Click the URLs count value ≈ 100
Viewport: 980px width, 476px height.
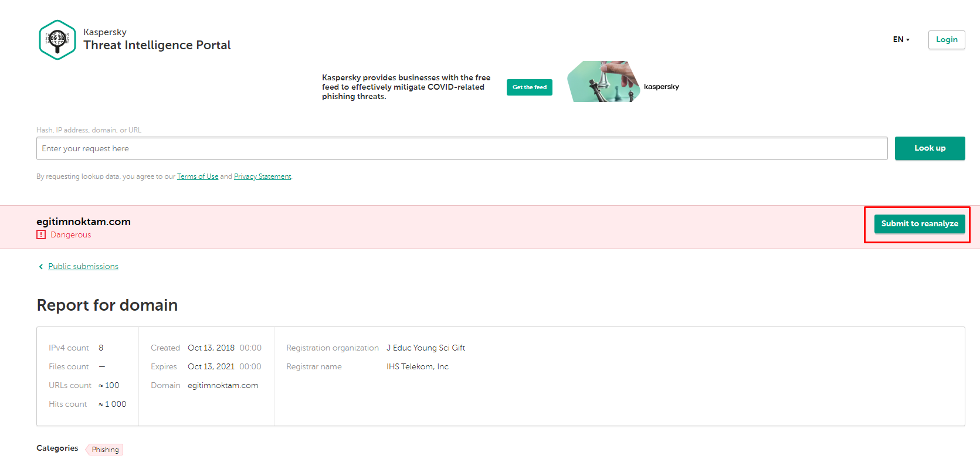point(109,385)
